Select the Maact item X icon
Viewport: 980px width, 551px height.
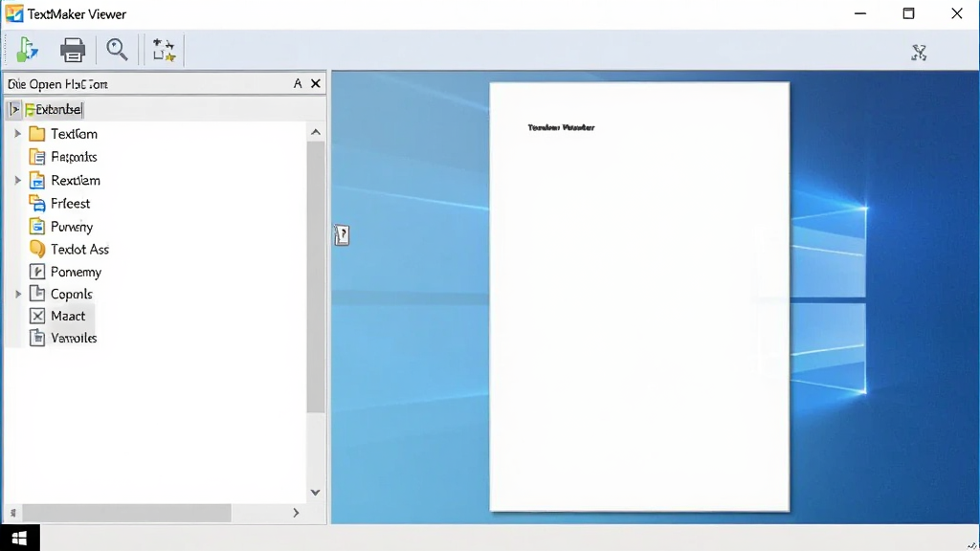pos(37,316)
